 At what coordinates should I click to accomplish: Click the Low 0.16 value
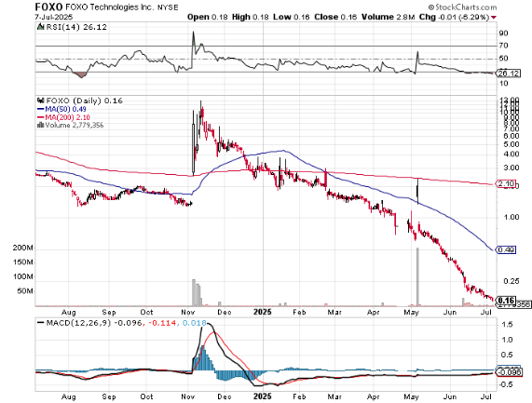pyautogui.click(x=291, y=17)
